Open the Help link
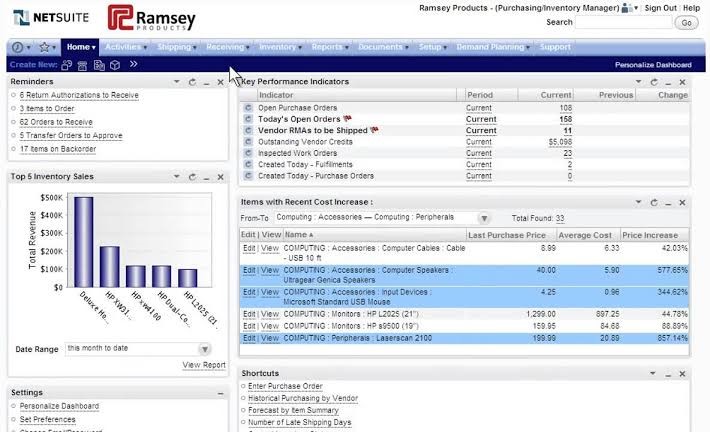This screenshot has height=432, width=710. pyautogui.click(x=691, y=8)
